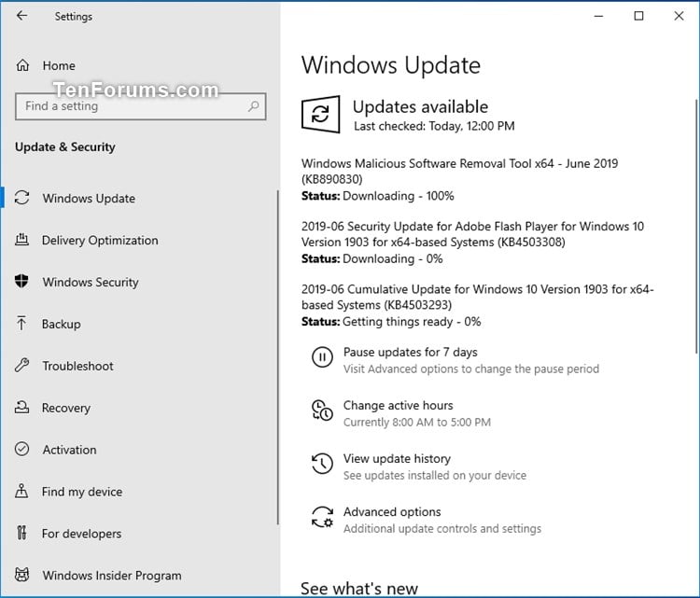This screenshot has width=700, height=598.
Task: Click the 'Last checked: Today, 12:00 PM' text
Action: pyautogui.click(x=434, y=126)
